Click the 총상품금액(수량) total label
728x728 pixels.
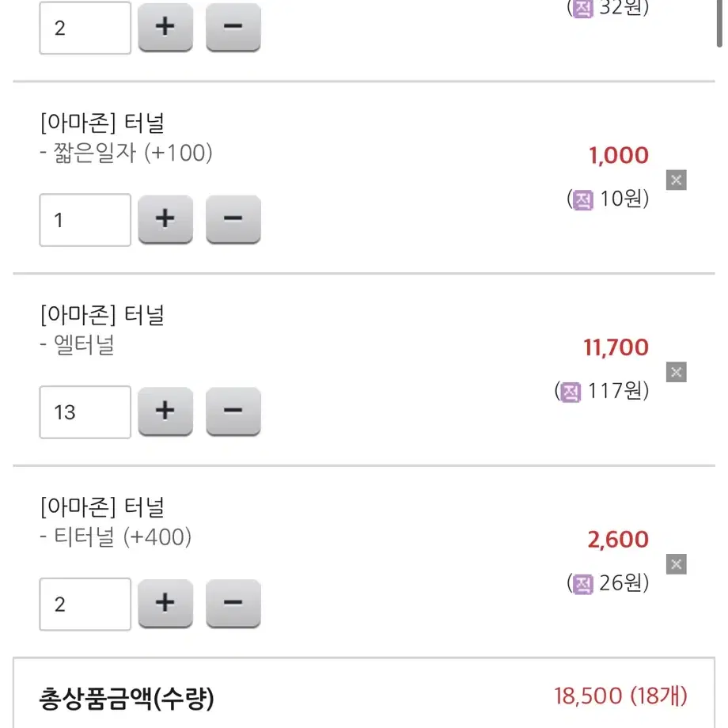point(127,698)
